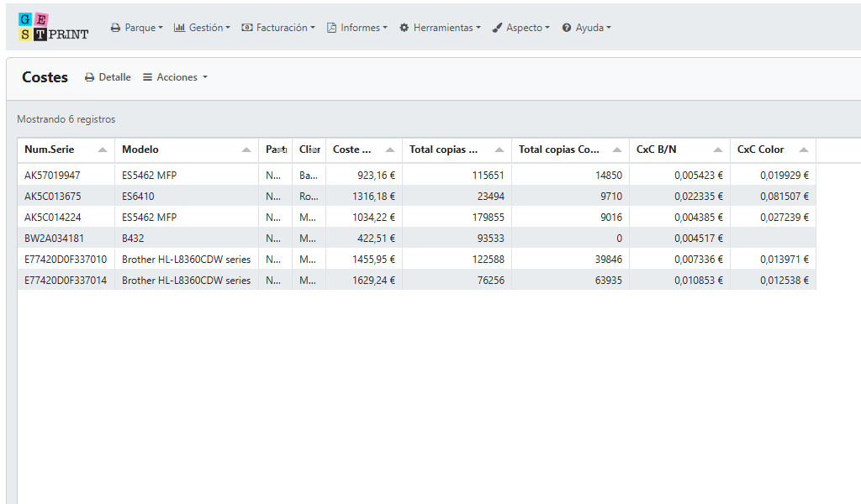Click serial number BW2A034181
Image resolution: width=861 pixels, height=504 pixels.
54,239
